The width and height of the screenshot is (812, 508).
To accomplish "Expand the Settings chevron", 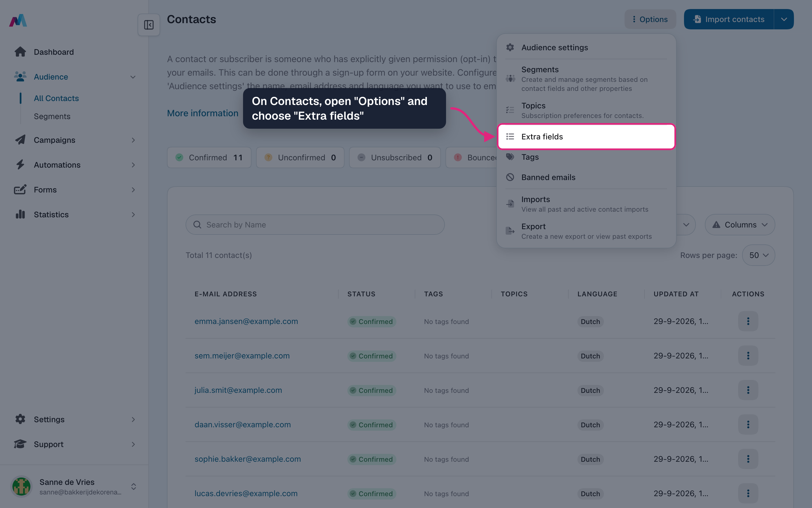I will coord(133,419).
